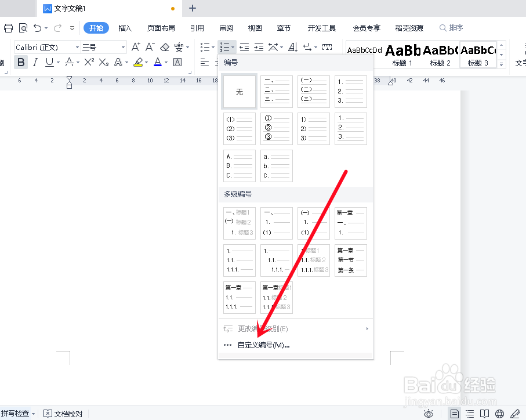
Task: Switch to web layout view in status bar
Action: pos(499,414)
